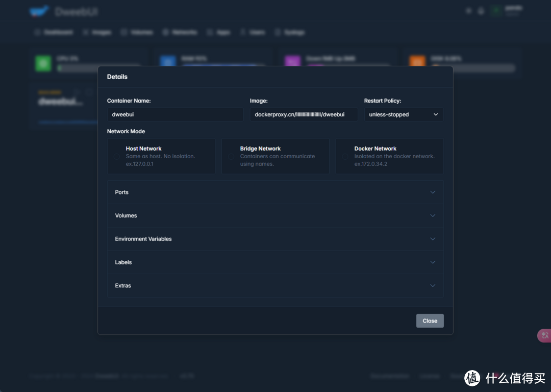Select the Bridge Network radio option

point(231,156)
